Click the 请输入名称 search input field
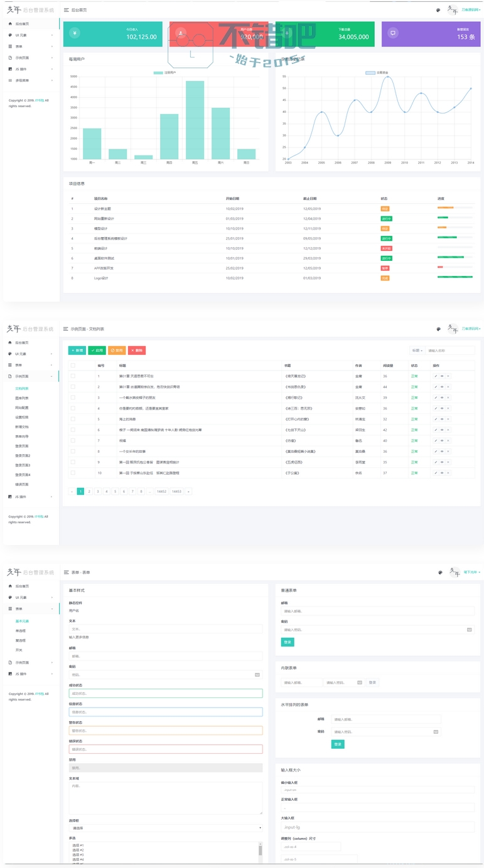 point(449,351)
